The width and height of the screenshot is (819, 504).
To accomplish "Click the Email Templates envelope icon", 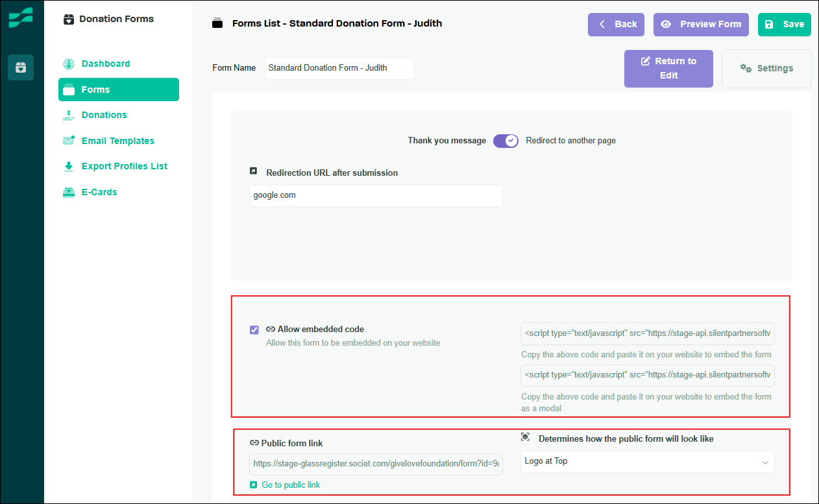I will point(69,141).
